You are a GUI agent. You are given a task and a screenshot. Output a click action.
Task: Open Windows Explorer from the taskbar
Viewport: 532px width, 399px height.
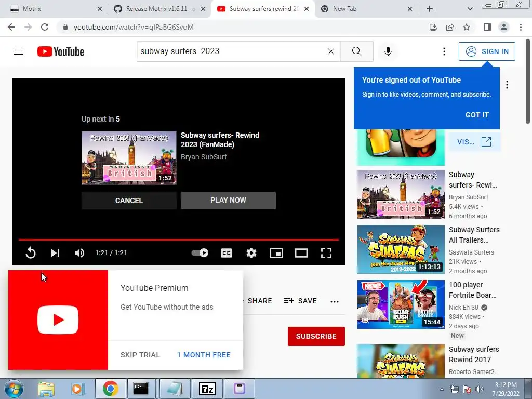coord(46,389)
